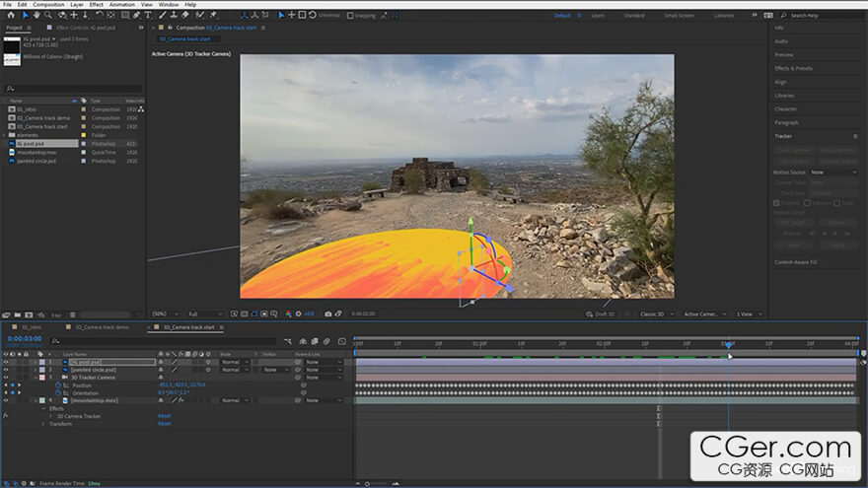The width and height of the screenshot is (868, 488).
Task: Open the Effect menu
Action: (97, 4)
